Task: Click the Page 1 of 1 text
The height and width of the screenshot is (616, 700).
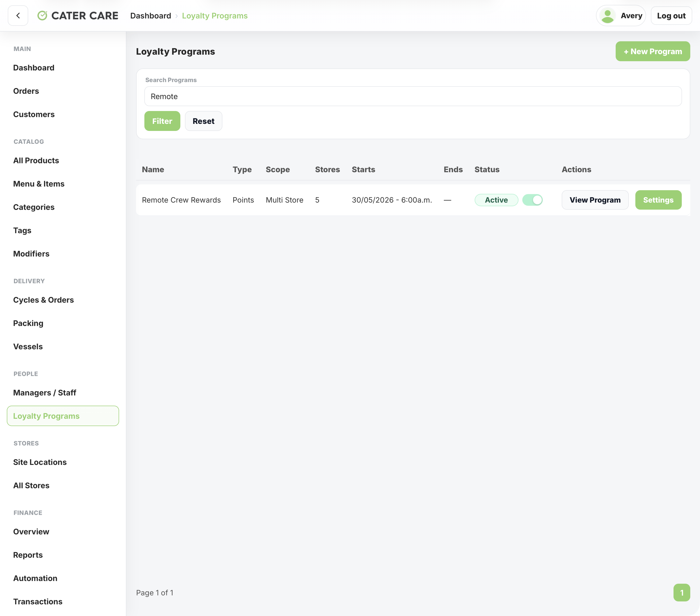Action: point(155,592)
